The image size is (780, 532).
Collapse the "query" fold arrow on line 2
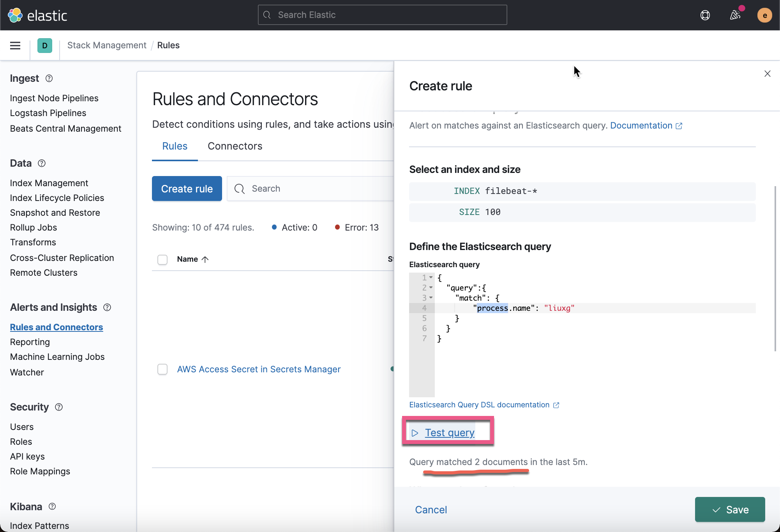click(431, 288)
